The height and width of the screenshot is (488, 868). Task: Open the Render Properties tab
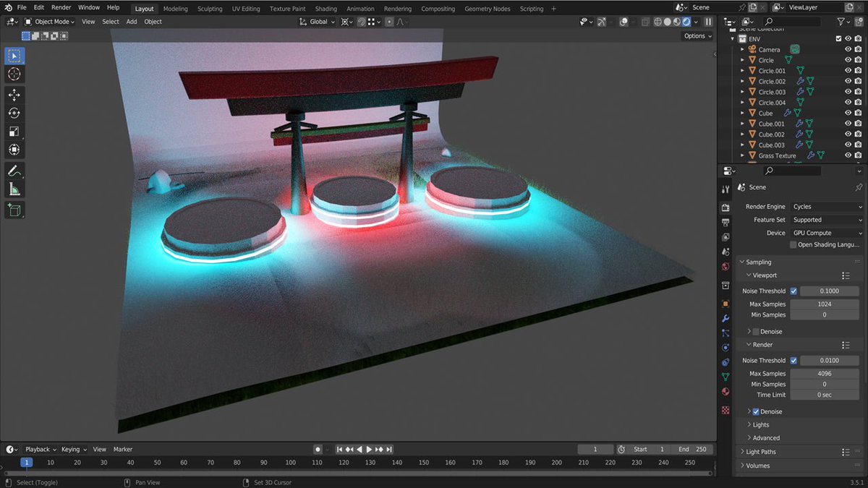tap(725, 207)
